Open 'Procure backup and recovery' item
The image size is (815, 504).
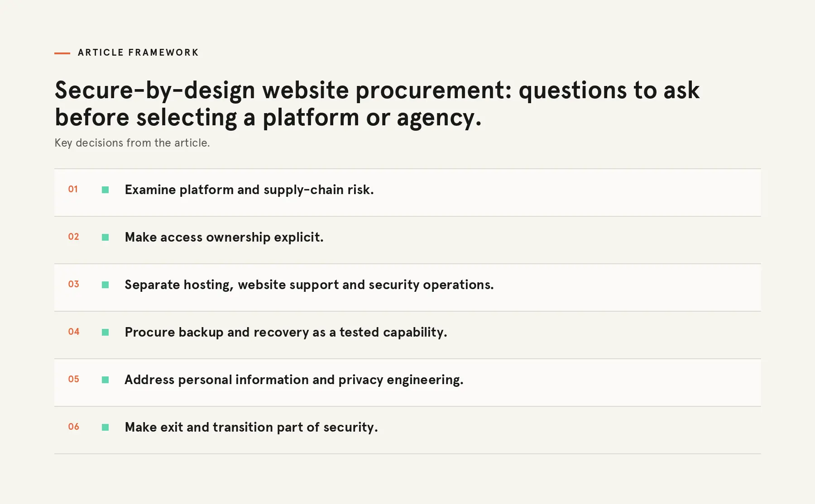(407, 335)
